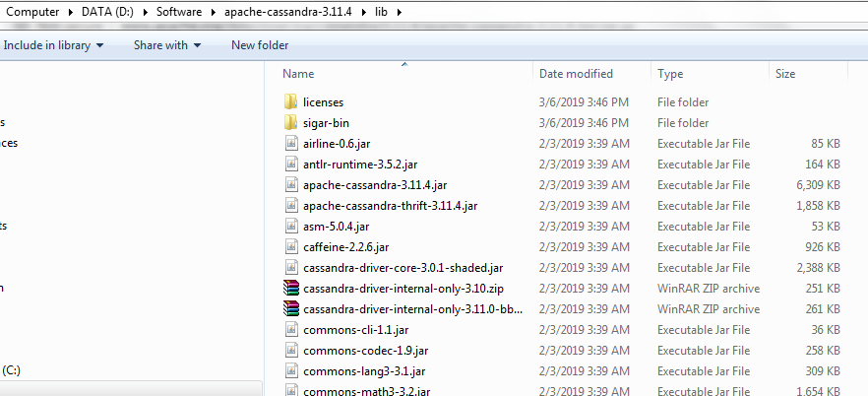Screen dimensions: 868x396
Task: Select the file commons-codec-1.9.jar
Action: pos(366,351)
